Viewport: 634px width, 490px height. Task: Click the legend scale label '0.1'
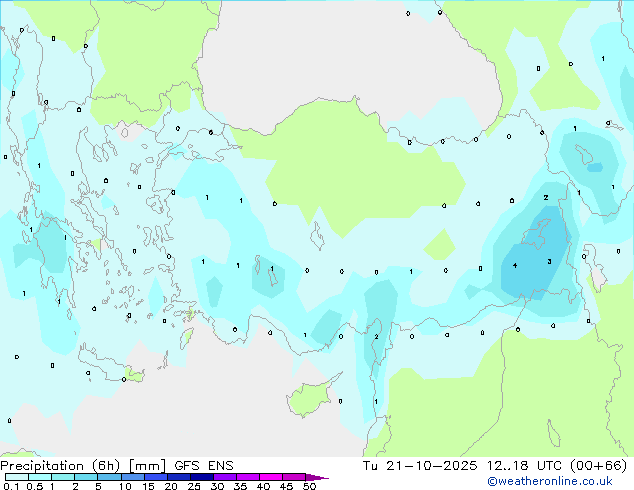point(11,486)
